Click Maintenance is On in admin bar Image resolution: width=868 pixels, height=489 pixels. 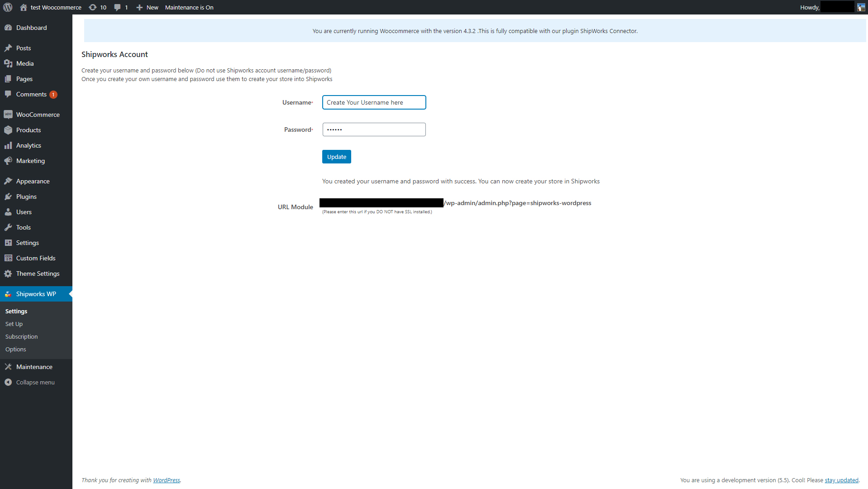click(189, 7)
